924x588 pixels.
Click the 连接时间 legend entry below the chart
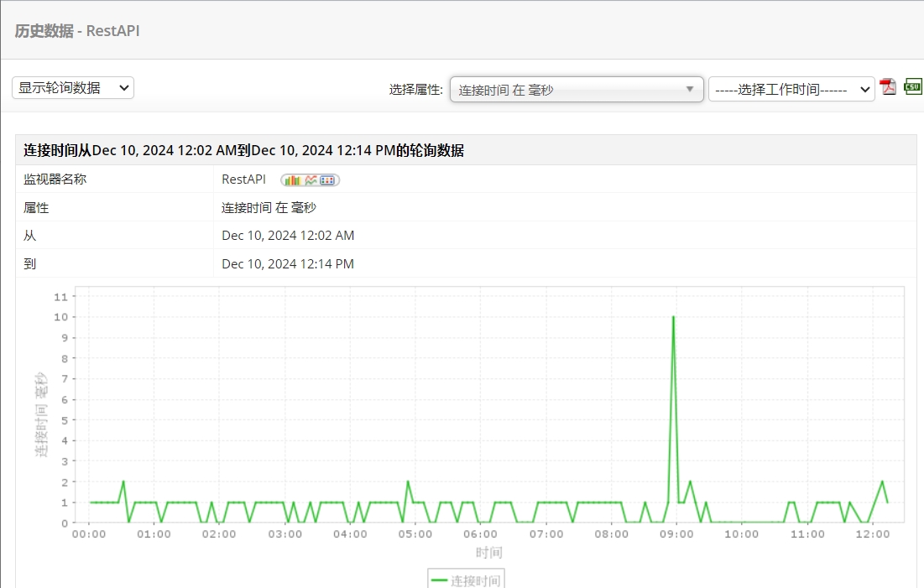click(466, 580)
